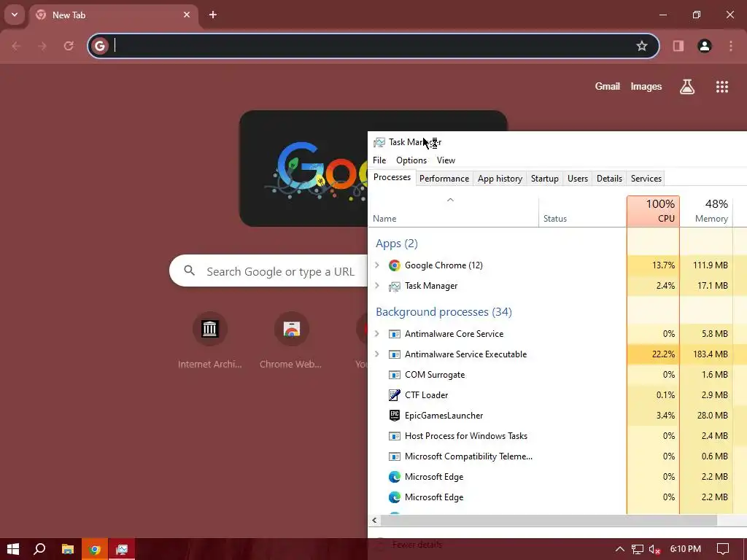Viewport: 747px width, 560px height.
Task: Click the Chrome back navigation arrow
Action: tap(16, 46)
